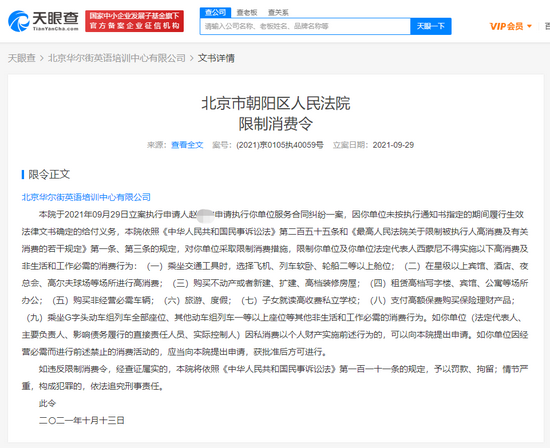Go to 天眼查 breadcrumb home link
This screenshot has width=550, height=448.
point(22,58)
